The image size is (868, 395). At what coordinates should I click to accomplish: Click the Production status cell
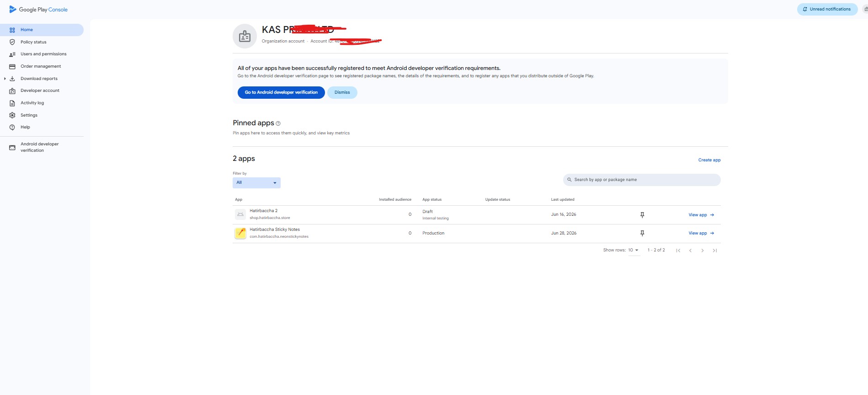(x=433, y=233)
